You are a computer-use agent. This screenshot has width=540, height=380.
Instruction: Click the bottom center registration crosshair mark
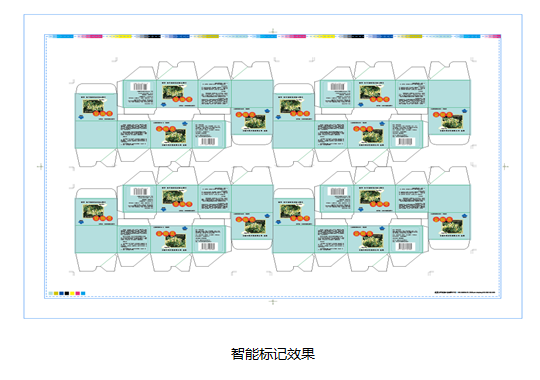[273, 302]
